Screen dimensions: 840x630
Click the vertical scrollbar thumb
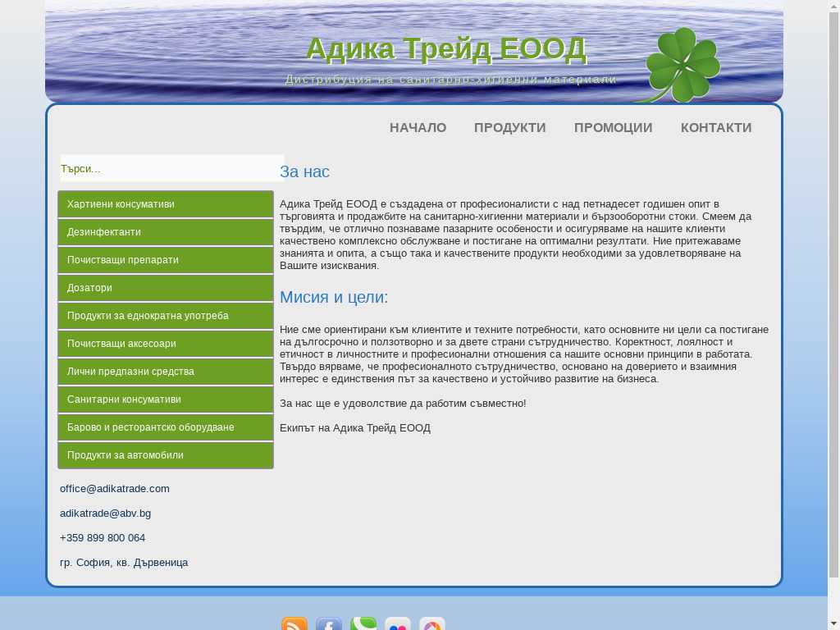pyautogui.click(x=833, y=294)
